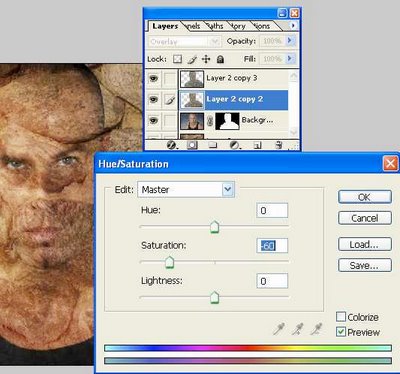Select the Layer 2 copy 2 name
Screen dimensions: 400x374
click(235, 99)
